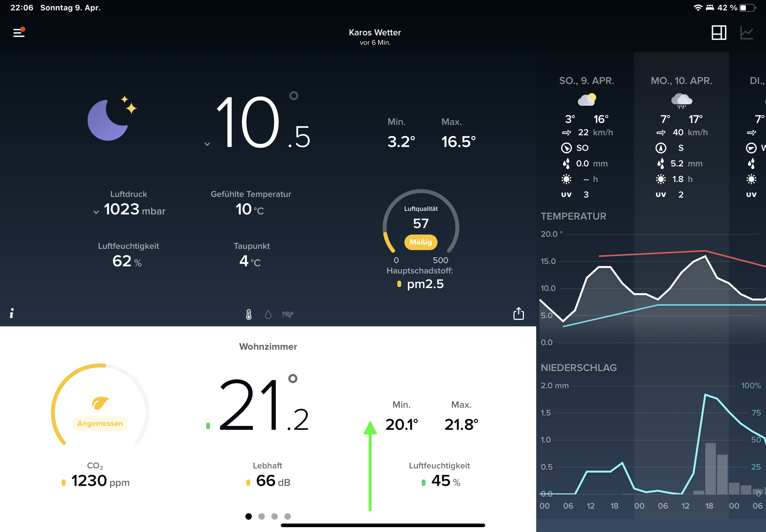Screen dimensions: 766x532
Task: Expand the outdoor temperature trend chevron
Action: pos(207,144)
